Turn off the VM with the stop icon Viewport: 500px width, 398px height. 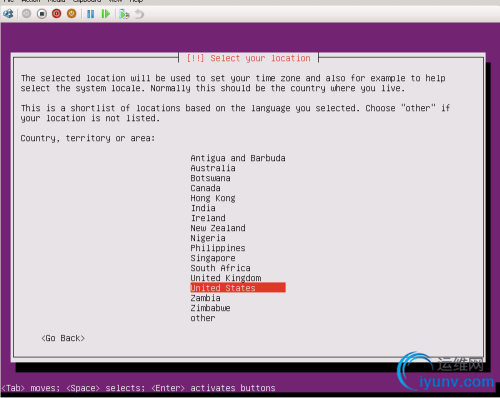42,14
